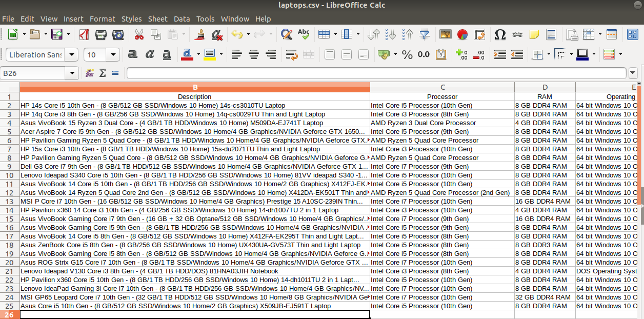Image resolution: width=644 pixels, height=319 pixels.
Task: Open the Borders dropdown arrow
Action: [x=549, y=54]
